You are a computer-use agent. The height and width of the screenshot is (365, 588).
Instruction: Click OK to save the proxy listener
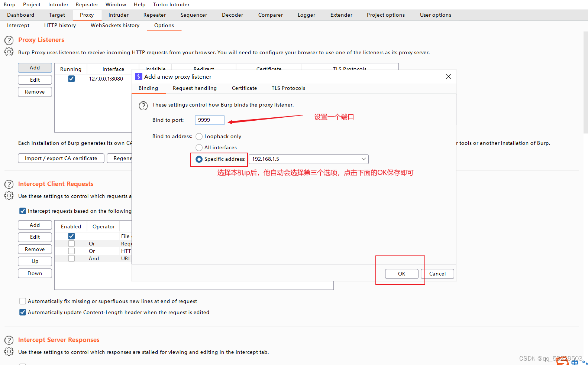(x=401, y=274)
